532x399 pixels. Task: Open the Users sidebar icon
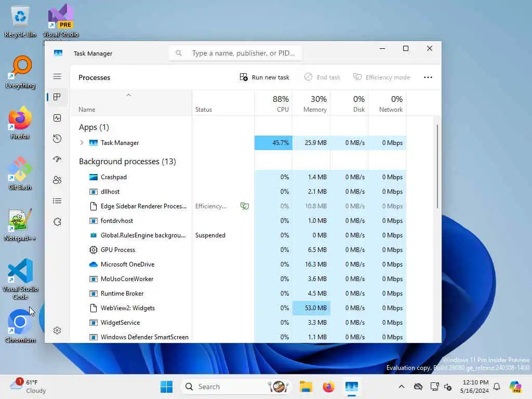[57, 180]
